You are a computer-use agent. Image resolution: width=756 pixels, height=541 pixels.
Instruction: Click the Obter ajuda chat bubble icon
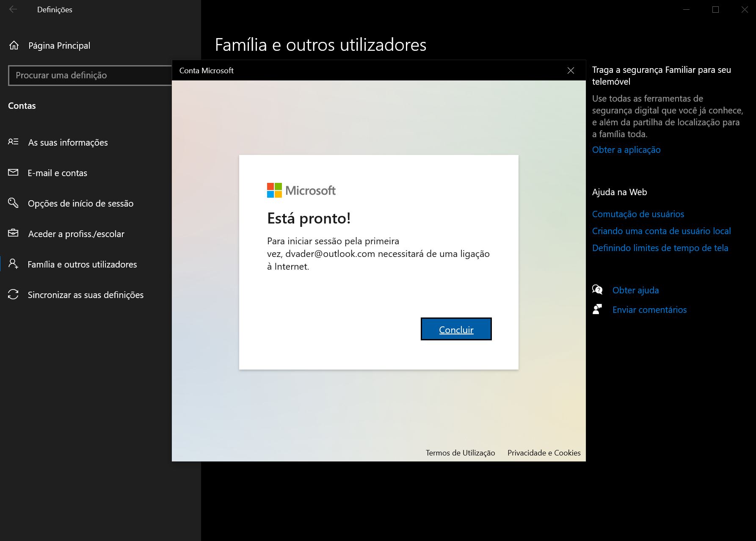point(597,290)
